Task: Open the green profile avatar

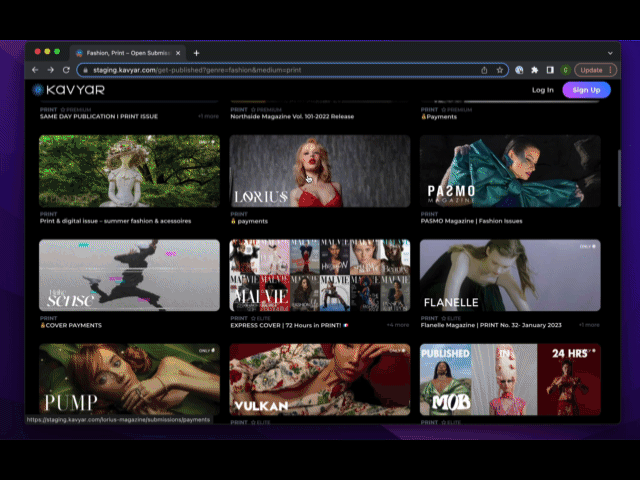Action: tap(565, 70)
